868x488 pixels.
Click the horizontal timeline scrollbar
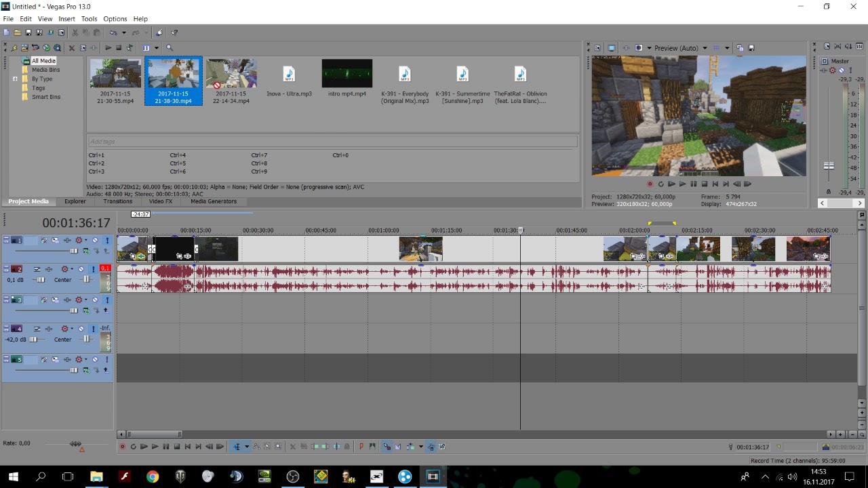pos(155,434)
